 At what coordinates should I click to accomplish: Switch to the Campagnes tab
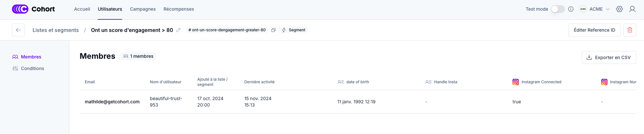pyautogui.click(x=143, y=9)
